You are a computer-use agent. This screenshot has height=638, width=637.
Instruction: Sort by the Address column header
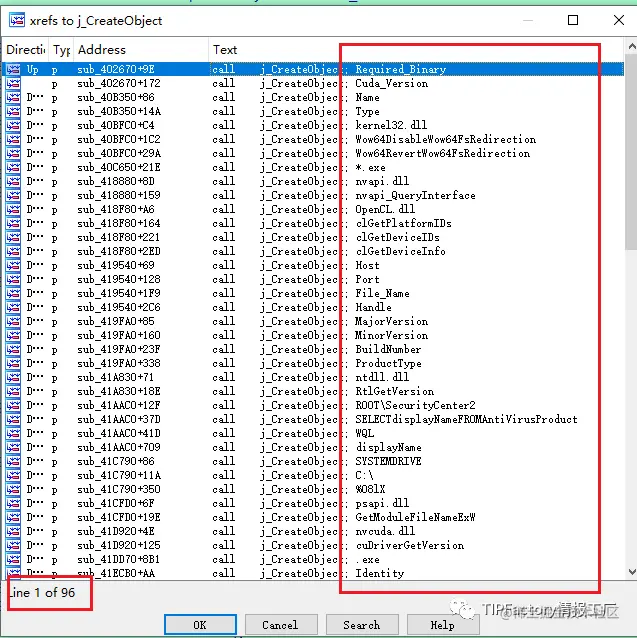point(141,50)
